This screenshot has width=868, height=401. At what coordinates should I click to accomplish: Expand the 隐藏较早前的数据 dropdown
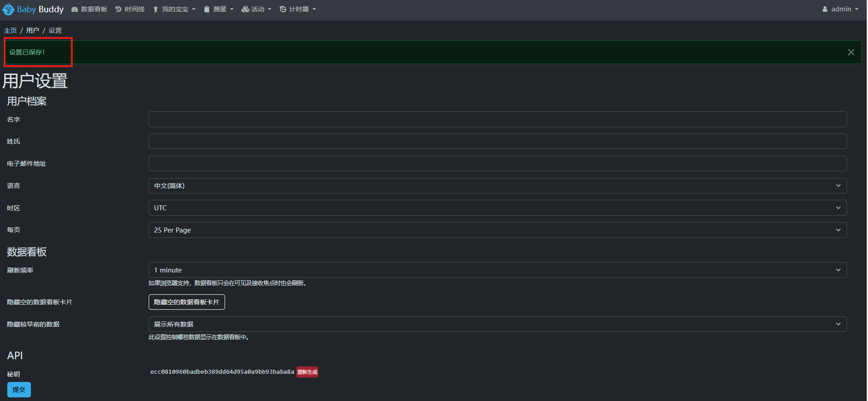(x=497, y=324)
